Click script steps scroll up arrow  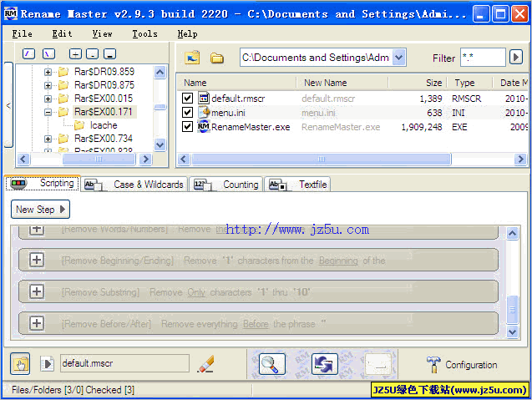(x=512, y=234)
